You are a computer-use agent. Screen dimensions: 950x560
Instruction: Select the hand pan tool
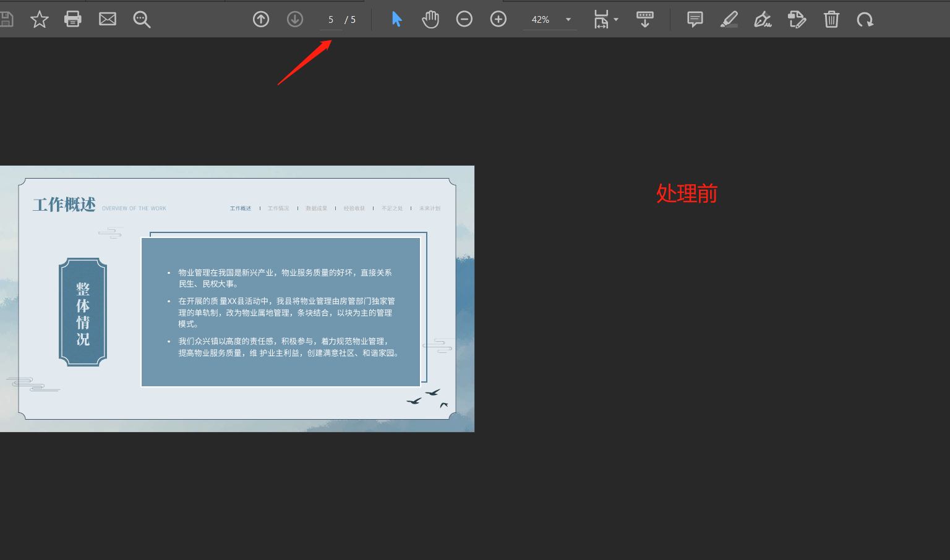click(x=430, y=19)
